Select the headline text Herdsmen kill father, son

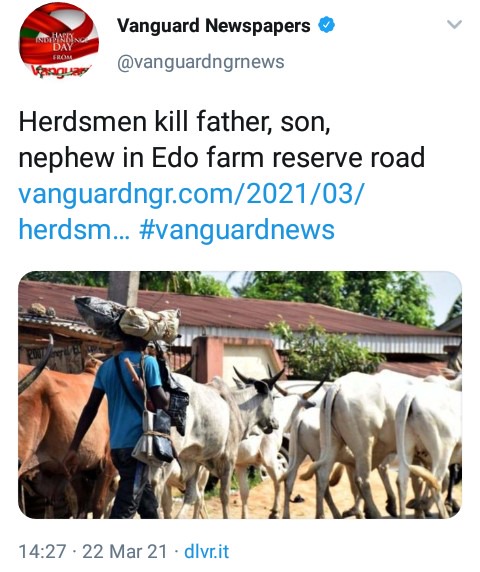174,122
